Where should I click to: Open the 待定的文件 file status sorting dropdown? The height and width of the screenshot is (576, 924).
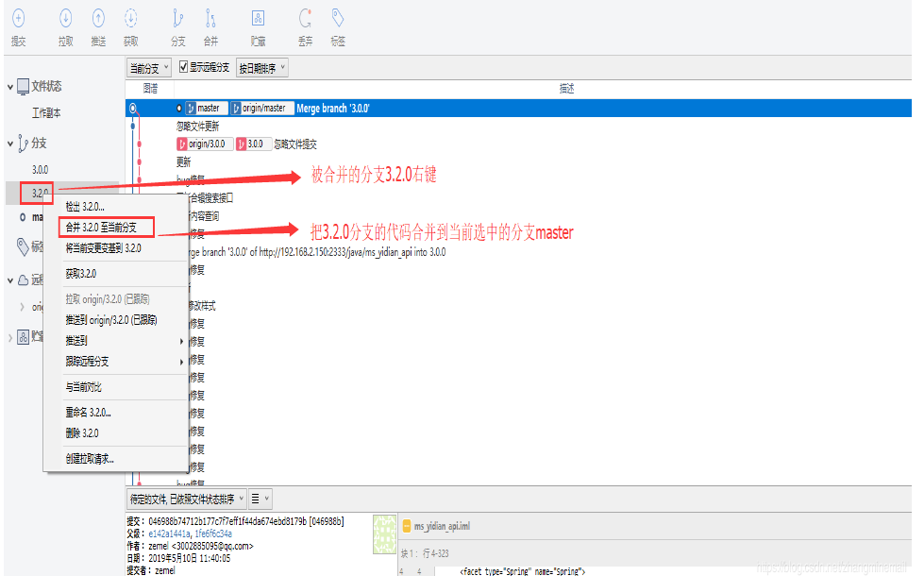pyautogui.click(x=186, y=498)
